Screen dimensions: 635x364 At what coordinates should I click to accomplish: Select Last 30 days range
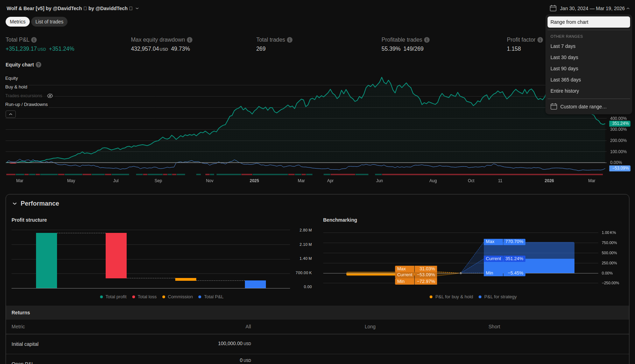coord(564,57)
